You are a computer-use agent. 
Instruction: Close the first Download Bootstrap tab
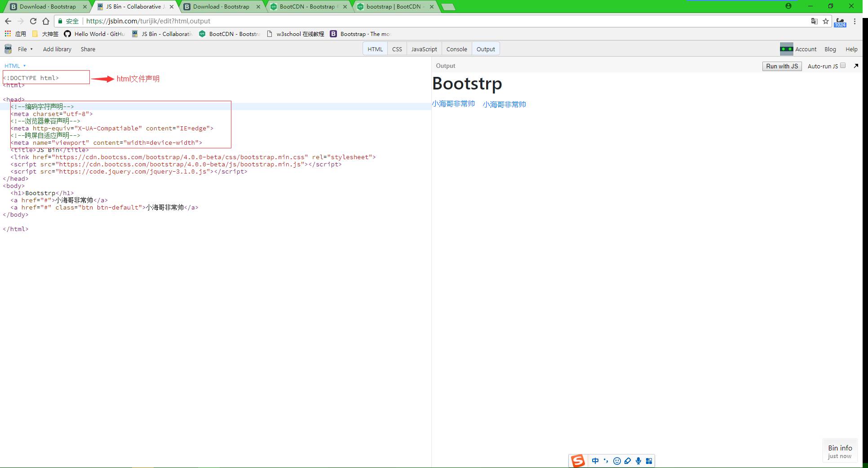click(85, 7)
